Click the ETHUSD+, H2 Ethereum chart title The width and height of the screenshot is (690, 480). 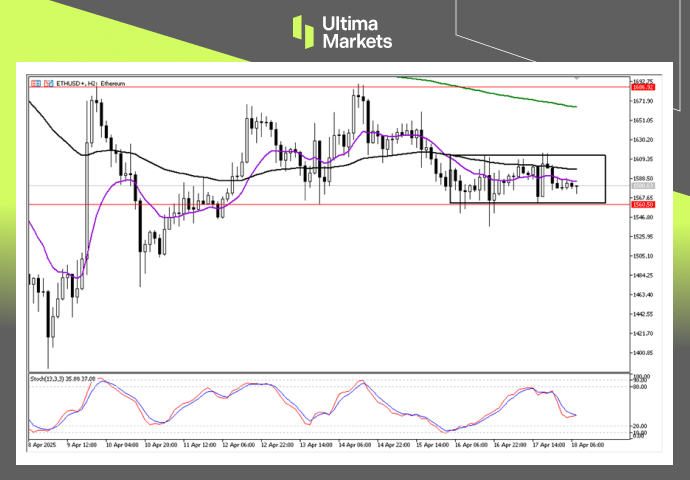[90, 84]
